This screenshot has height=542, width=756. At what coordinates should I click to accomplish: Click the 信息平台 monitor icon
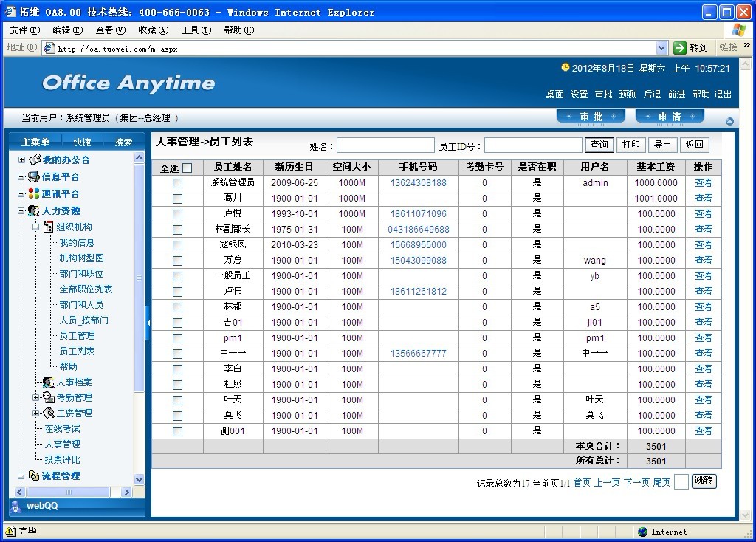tap(34, 176)
